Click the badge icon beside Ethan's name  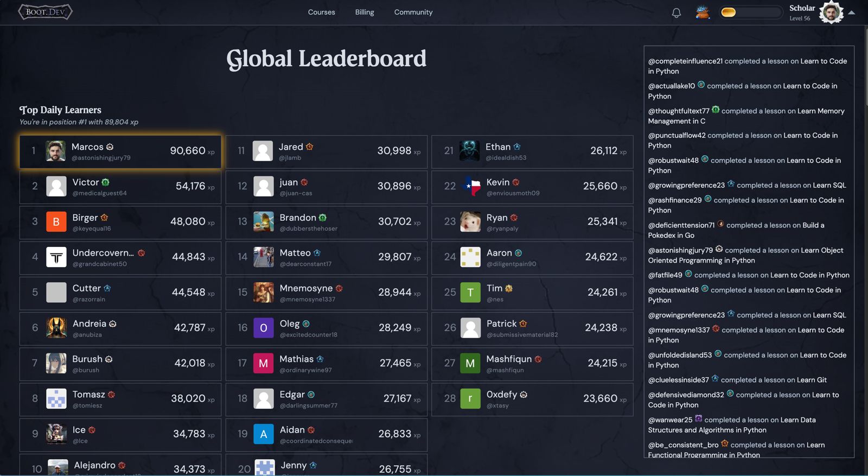point(517,147)
